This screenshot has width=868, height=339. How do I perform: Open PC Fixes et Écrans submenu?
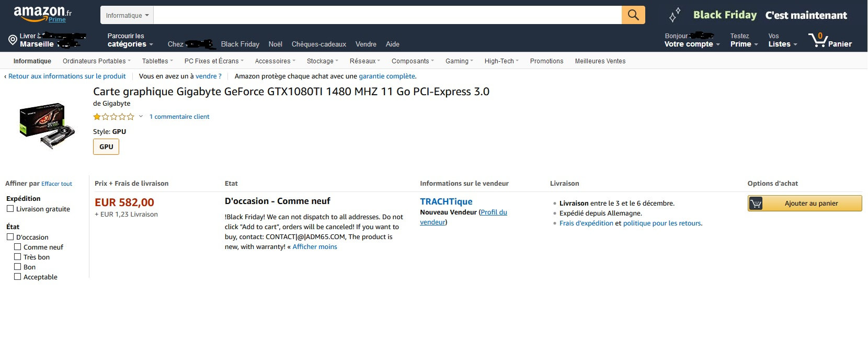[x=214, y=61]
